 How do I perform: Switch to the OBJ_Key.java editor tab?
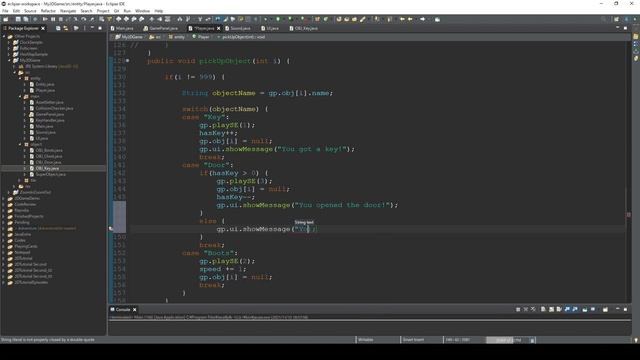tap(304, 28)
